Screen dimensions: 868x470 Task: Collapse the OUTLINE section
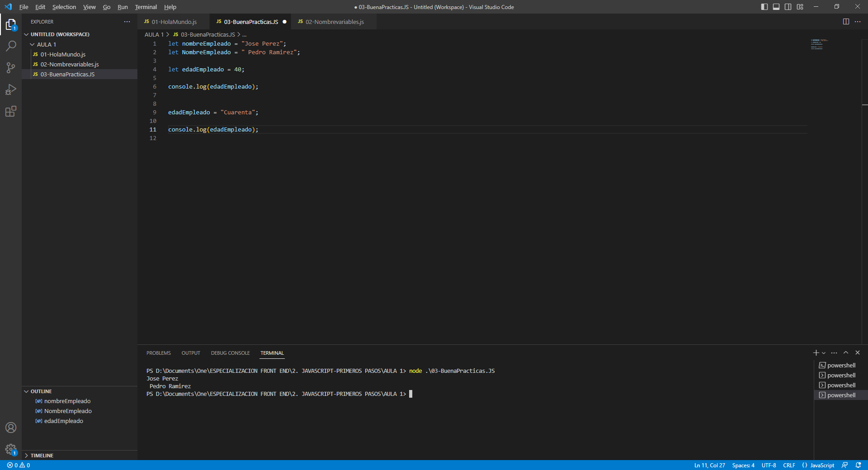[41, 391]
